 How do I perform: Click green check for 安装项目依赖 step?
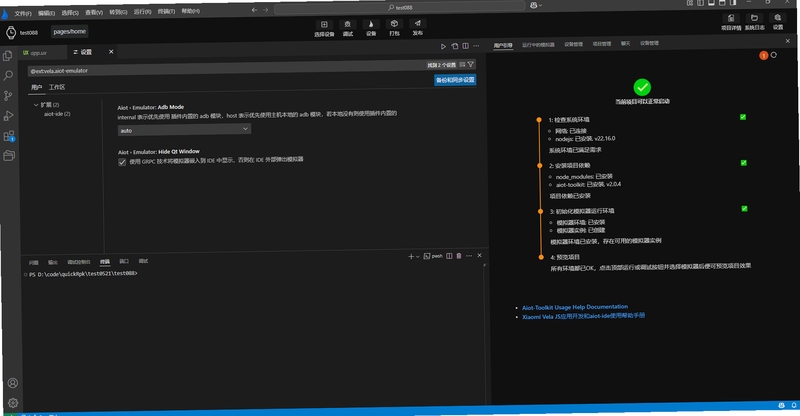[743, 163]
